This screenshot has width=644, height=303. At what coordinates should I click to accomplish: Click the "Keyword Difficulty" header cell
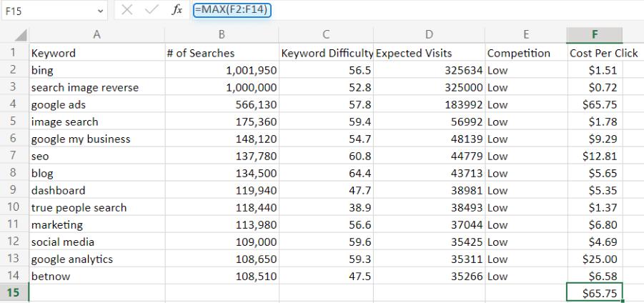pyautogui.click(x=327, y=53)
